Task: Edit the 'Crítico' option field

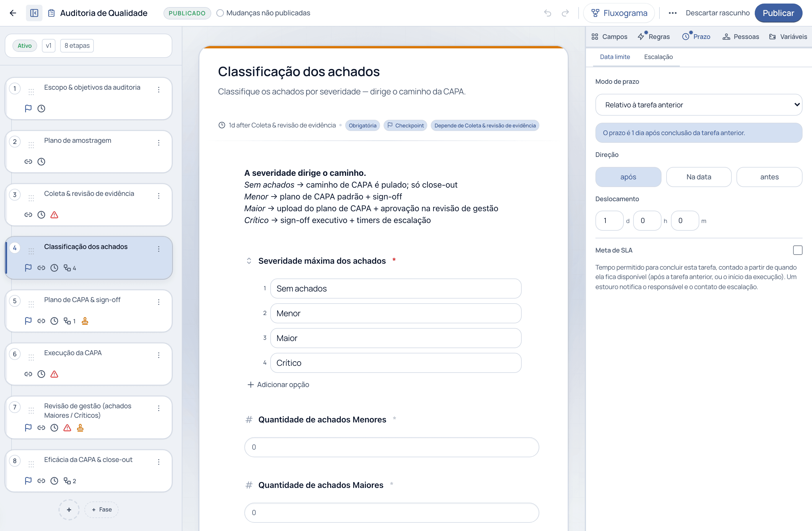Action: (x=396, y=363)
